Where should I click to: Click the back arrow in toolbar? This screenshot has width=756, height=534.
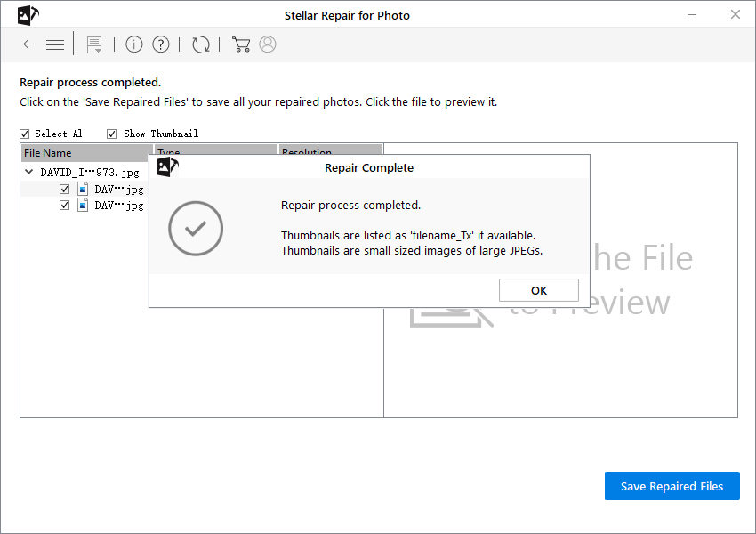(28, 44)
